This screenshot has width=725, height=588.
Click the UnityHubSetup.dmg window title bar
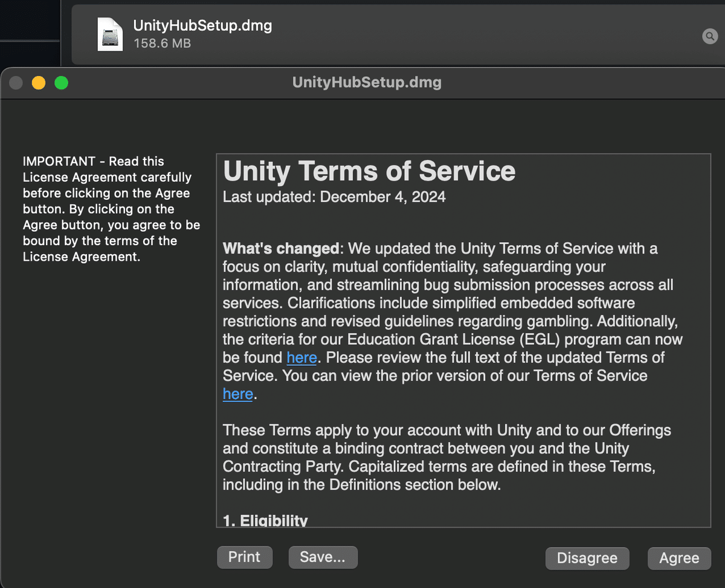pos(367,82)
